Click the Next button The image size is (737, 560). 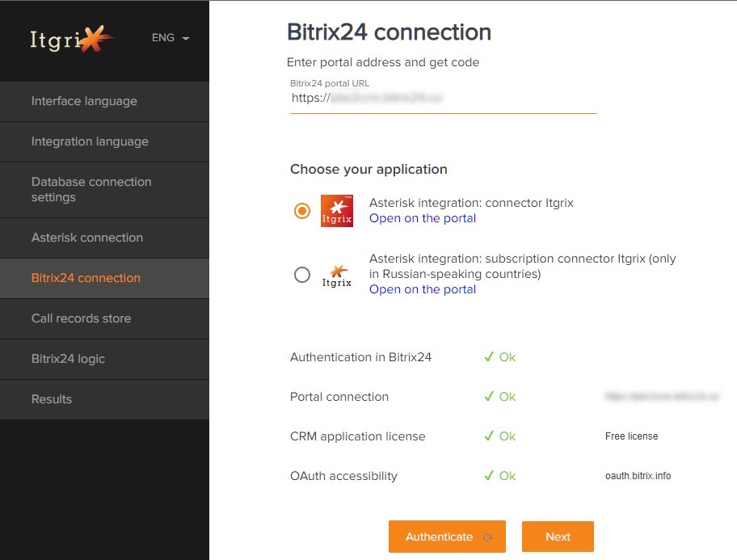558,537
